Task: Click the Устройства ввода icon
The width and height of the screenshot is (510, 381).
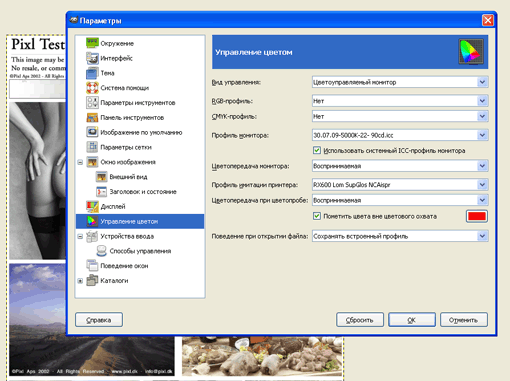Action: (x=92, y=236)
